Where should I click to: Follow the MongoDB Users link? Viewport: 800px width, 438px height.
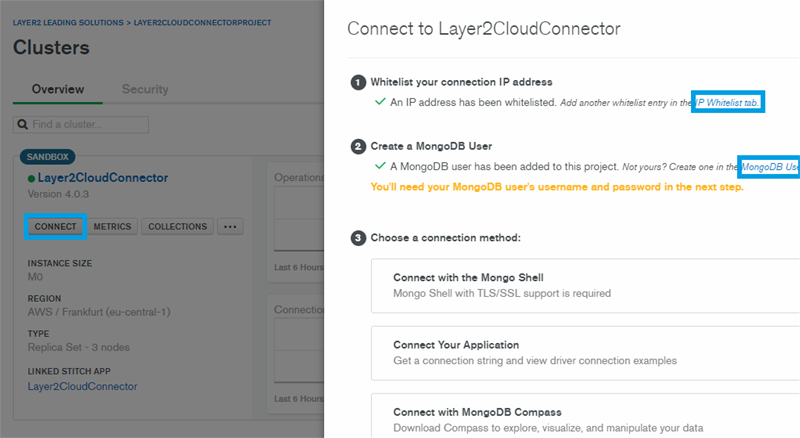[769, 167]
